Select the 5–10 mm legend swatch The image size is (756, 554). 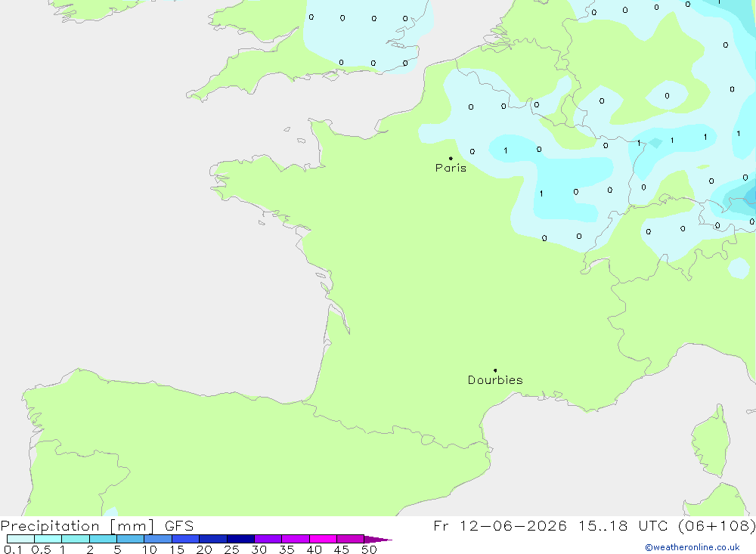pyautogui.click(x=131, y=539)
